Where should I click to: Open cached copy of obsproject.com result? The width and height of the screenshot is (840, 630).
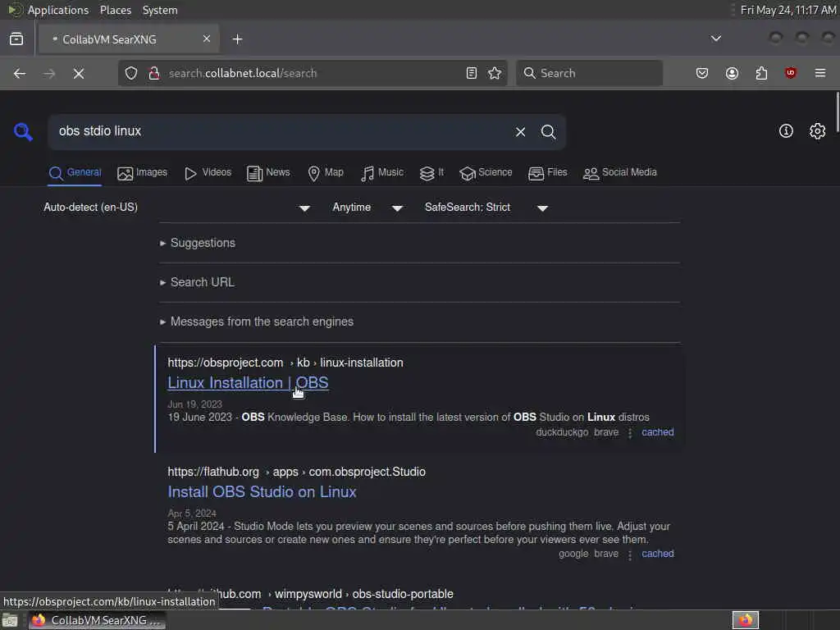pos(657,432)
